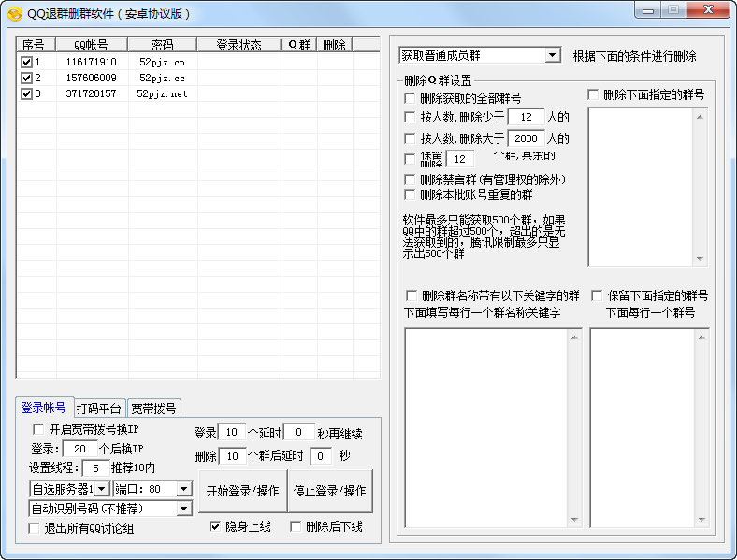The height and width of the screenshot is (560, 737).
Task: Tick 删除群名称带有以下关键字的群 checkbox
Action: tap(412, 295)
